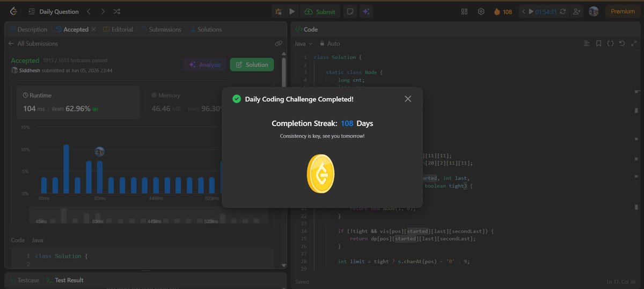Screen dimensions: 644x289
Task: Go to the previous question arrow
Action: point(89,11)
